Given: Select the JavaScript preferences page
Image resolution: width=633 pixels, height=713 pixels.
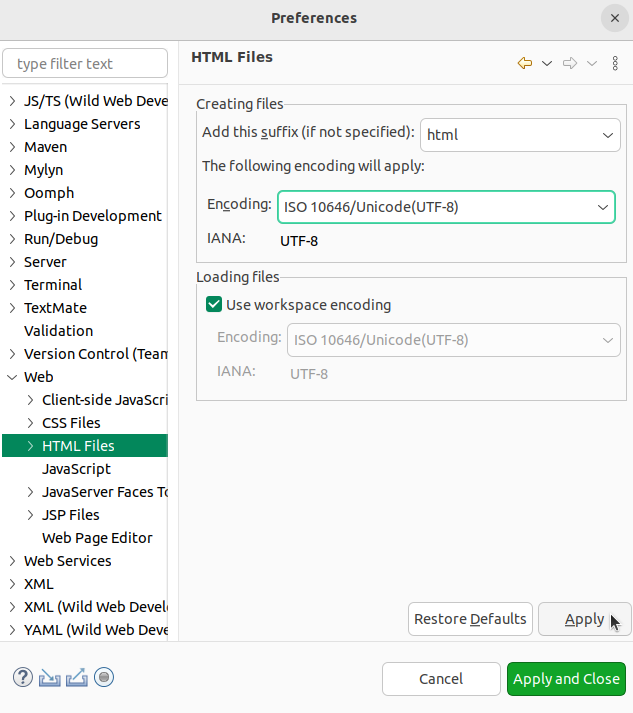Looking at the screenshot, I should point(76,469).
